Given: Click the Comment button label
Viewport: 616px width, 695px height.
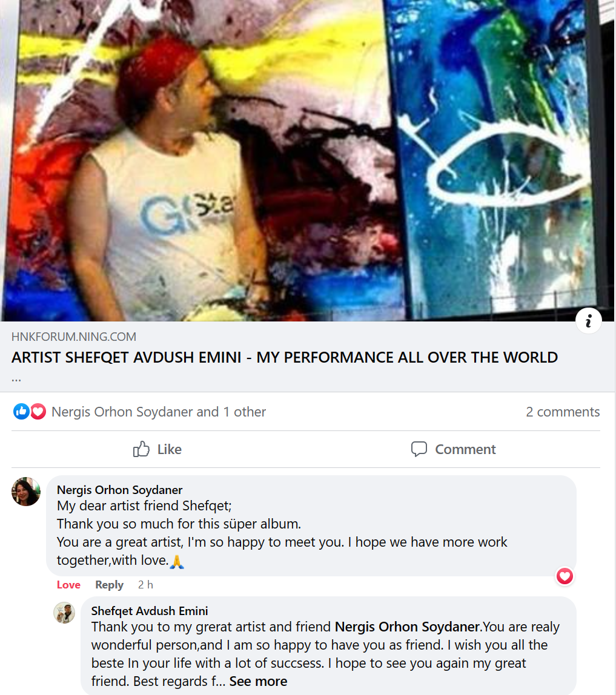Looking at the screenshot, I should click(465, 449).
